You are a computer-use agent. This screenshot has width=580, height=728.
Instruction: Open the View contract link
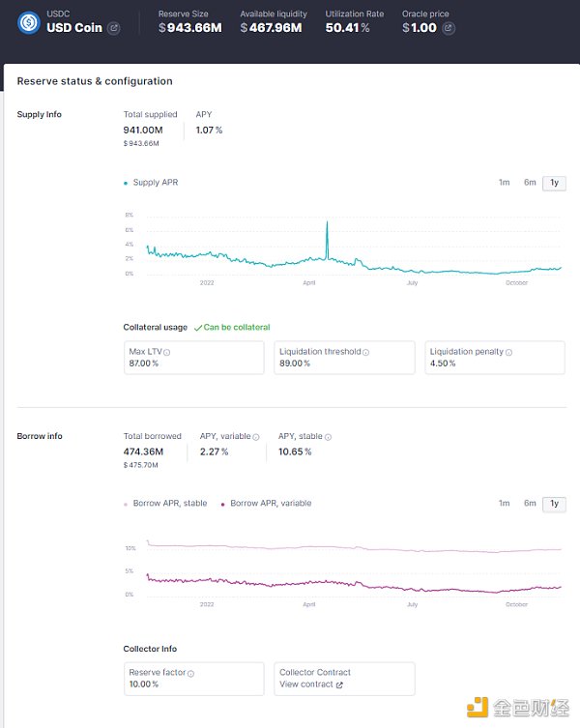point(310,684)
